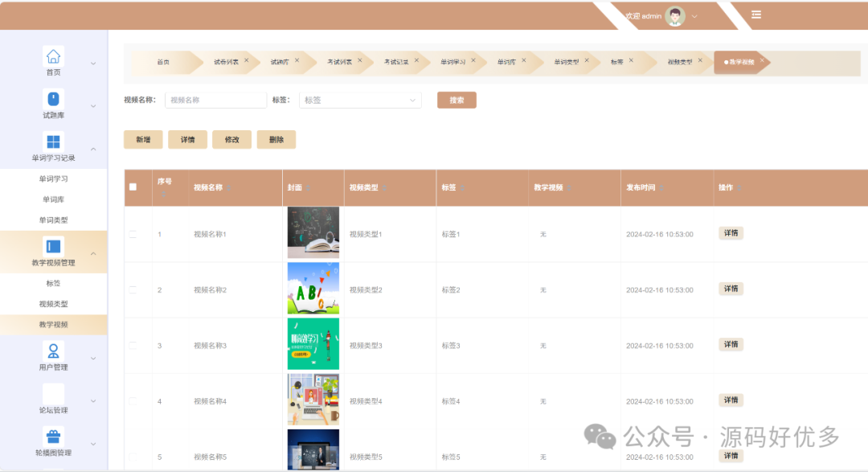Click the 首页 home icon in sidebar
868x472 pixels.
(53, 56)
